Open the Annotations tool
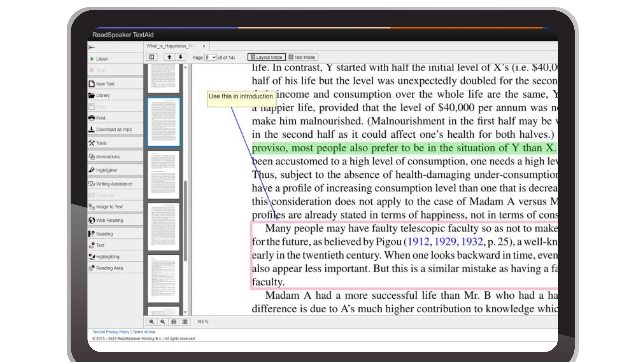 pos(115,157)
